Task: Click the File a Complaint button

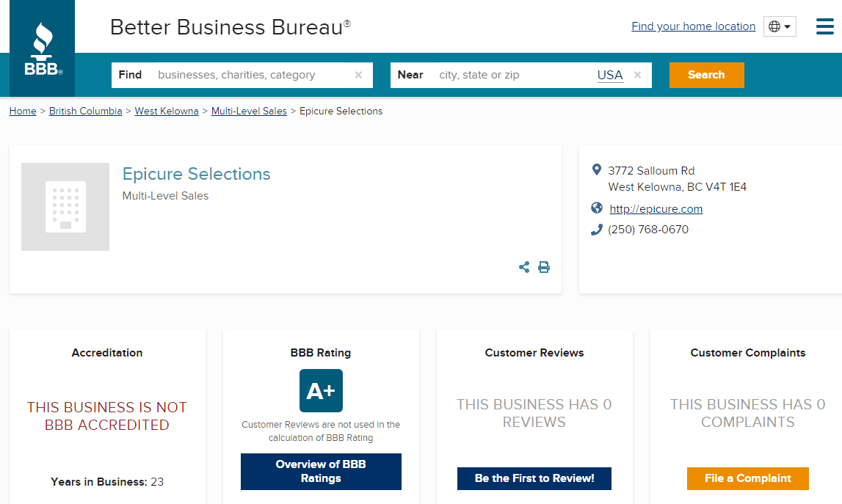Action: pos(748,478)
